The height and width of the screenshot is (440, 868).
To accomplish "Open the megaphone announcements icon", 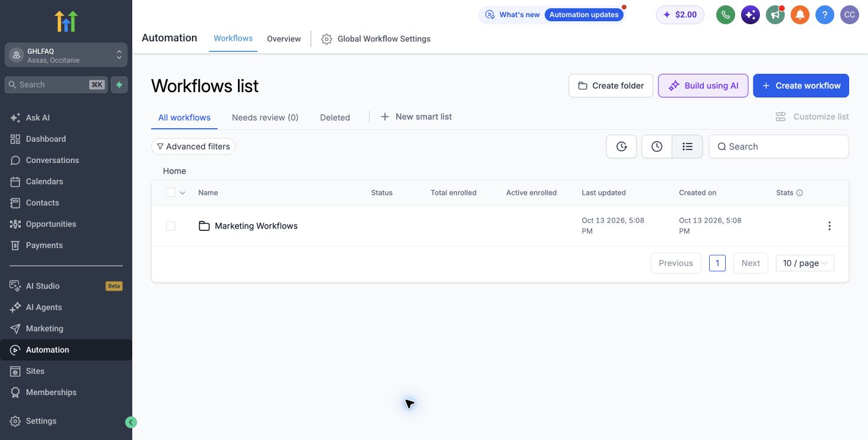I will pyautogui.click(x=775, y=15).
